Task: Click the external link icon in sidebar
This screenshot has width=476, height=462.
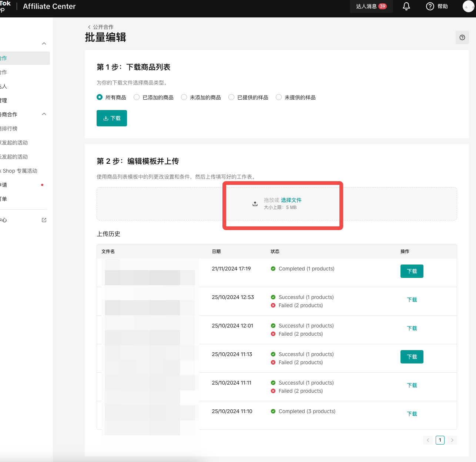Action: point(44,220)
